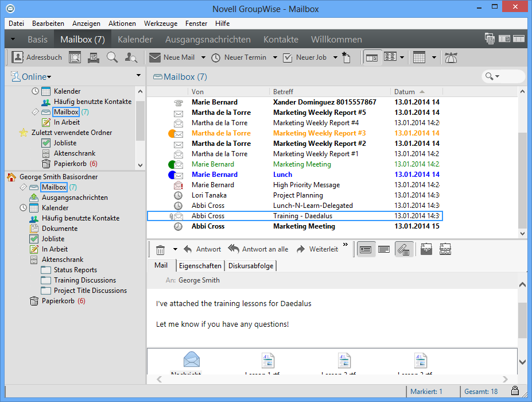This screenshot has height=402, width=532.
Task: Open the Neuer Job dropdown arrow
Action: pyautogui.click(x=335, y=57)
